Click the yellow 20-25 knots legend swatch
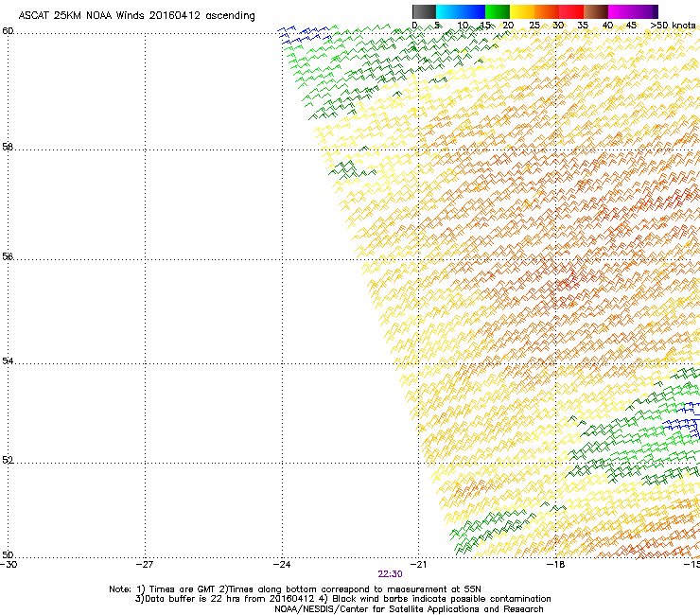Viewport: 700px width, 615px height. [522, 11]
